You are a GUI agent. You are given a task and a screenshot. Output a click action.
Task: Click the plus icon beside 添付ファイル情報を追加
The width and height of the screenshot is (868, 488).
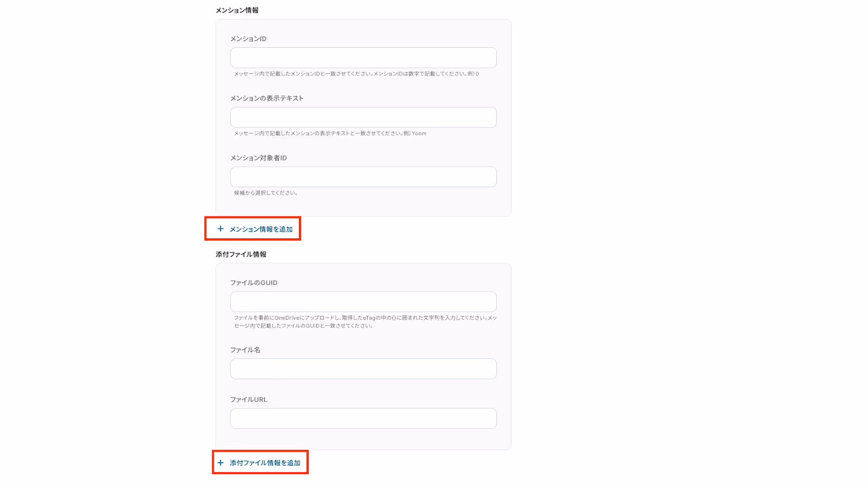tap(220, 463)
